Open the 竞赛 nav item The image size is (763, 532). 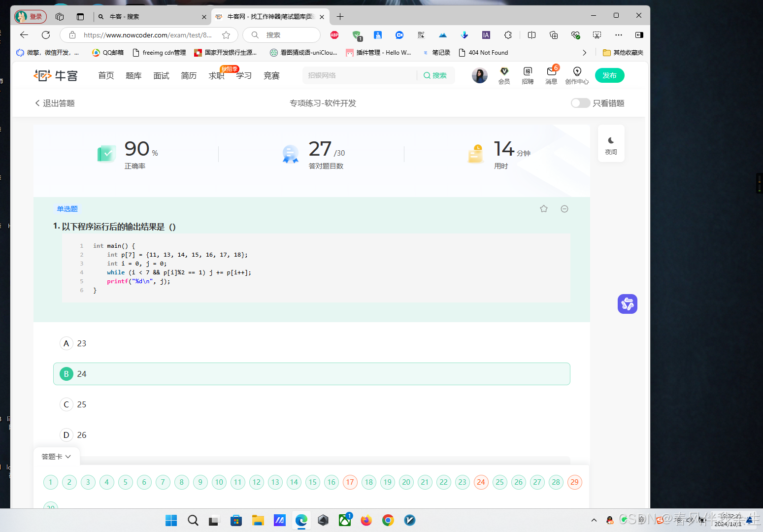pyautogui.click(x=271, y=75)
